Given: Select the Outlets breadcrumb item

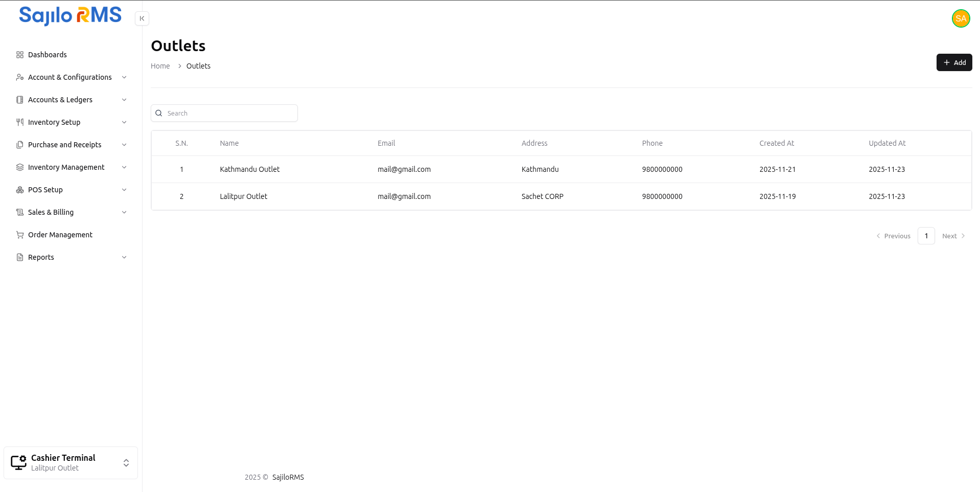Looking at the screenshot, I should click(198, 66).
